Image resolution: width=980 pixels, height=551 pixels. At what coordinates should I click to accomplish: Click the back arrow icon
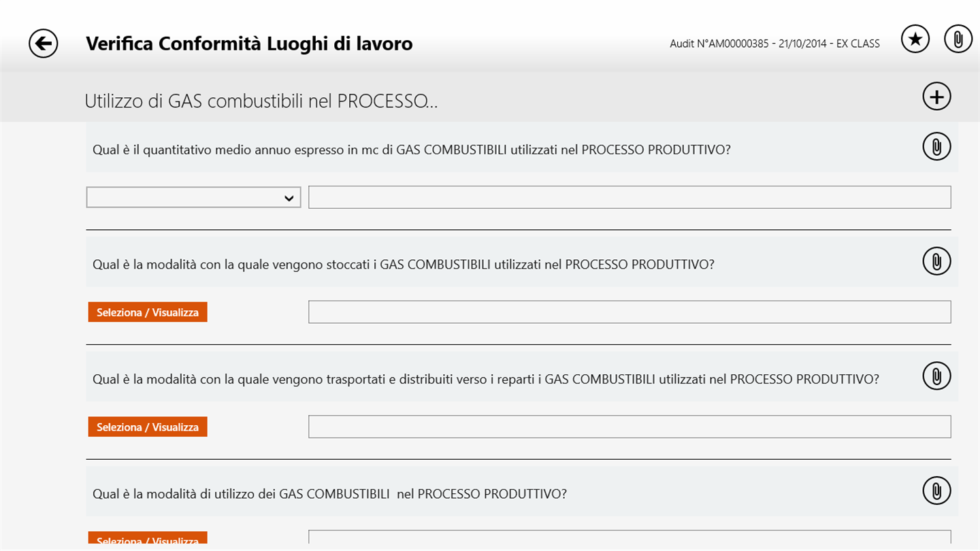coord(44,44)
